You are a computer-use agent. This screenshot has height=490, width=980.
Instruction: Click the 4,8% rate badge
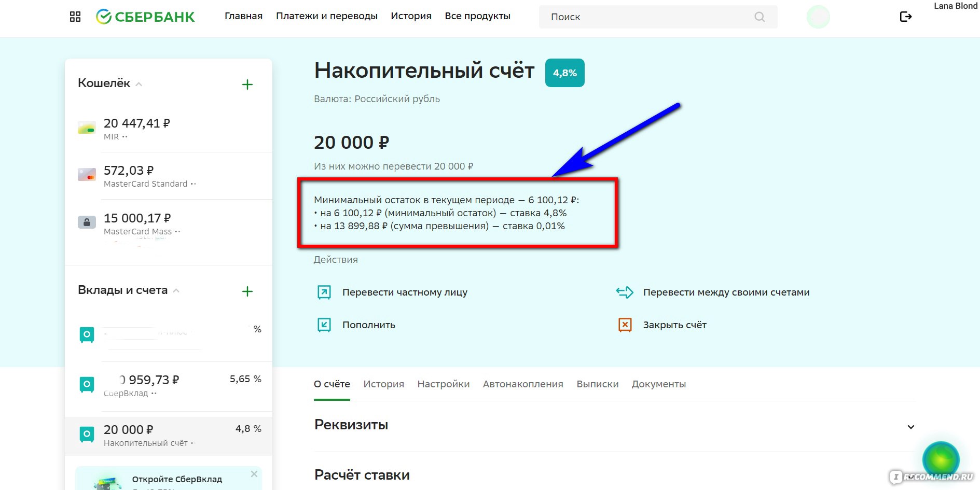565,73
